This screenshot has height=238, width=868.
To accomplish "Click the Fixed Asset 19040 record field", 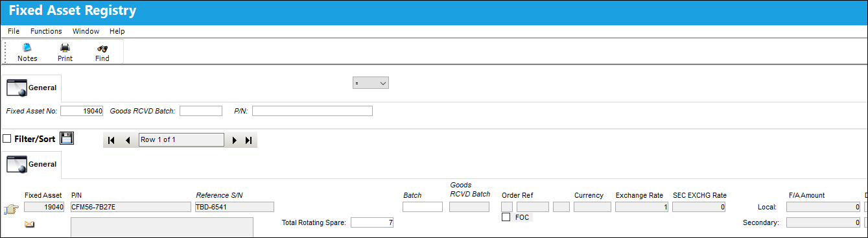I will click(x=44, y=208).
